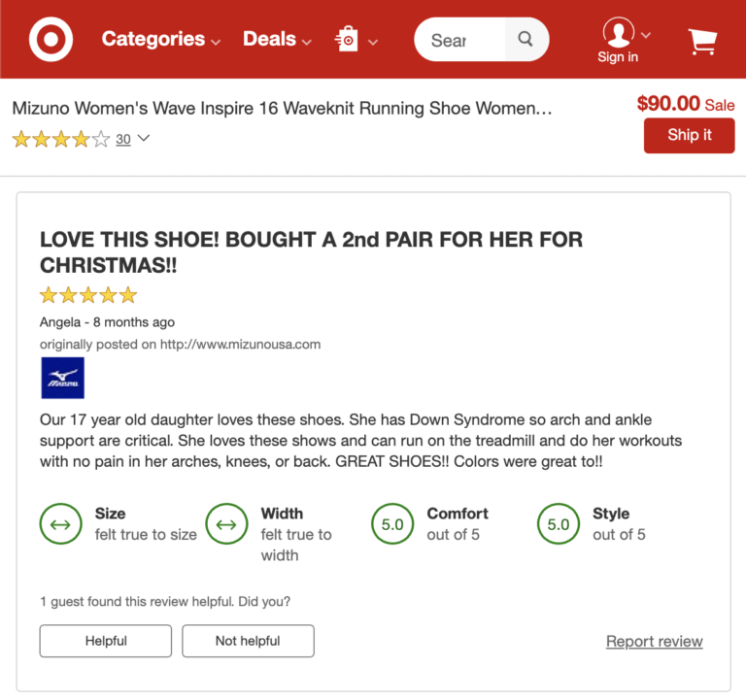Viewport: 746px width, 700px height.
Task: Click the Comfort 5.0 rating circle
Action: pyautogui.click(x=392, y=524)
